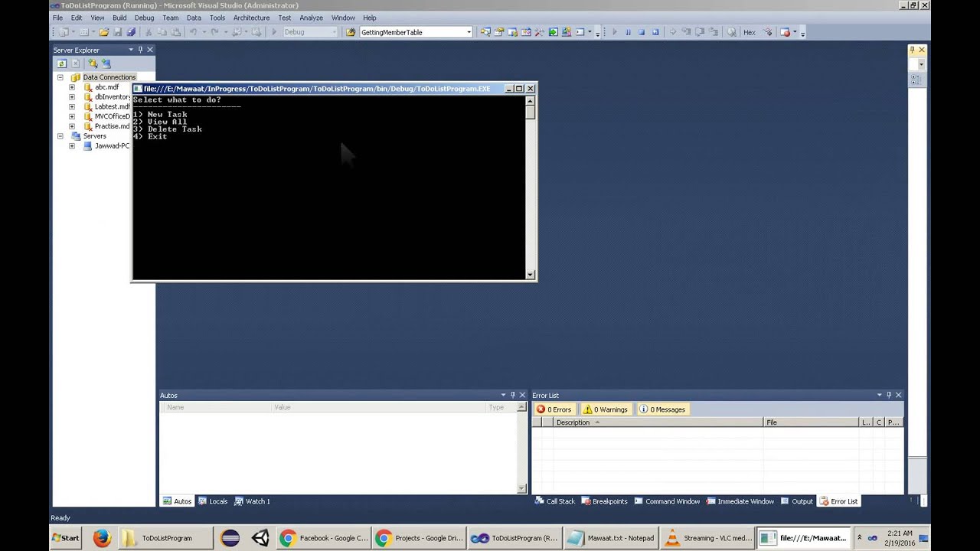Sort Error List by Description column

(x=658, y=422)
